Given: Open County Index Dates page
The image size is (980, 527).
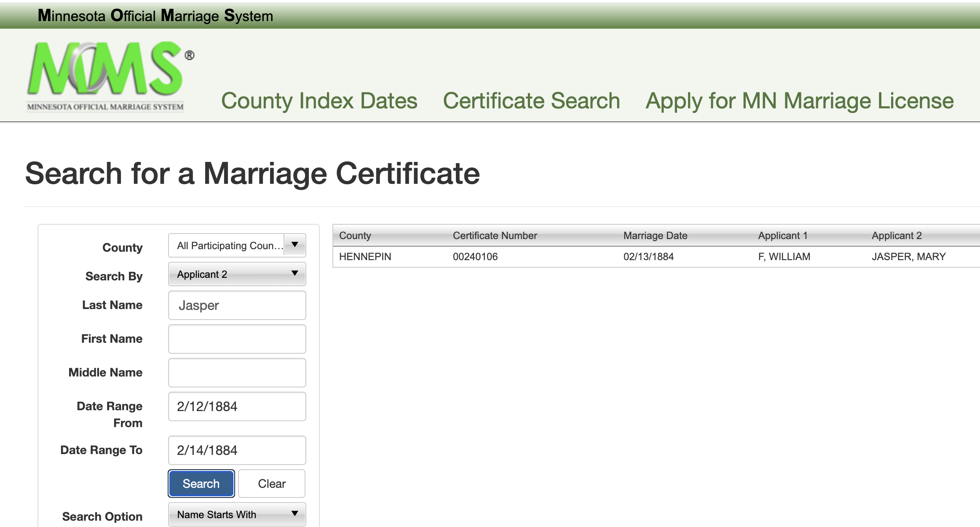Looking at the screenshot, I should 319,101.
